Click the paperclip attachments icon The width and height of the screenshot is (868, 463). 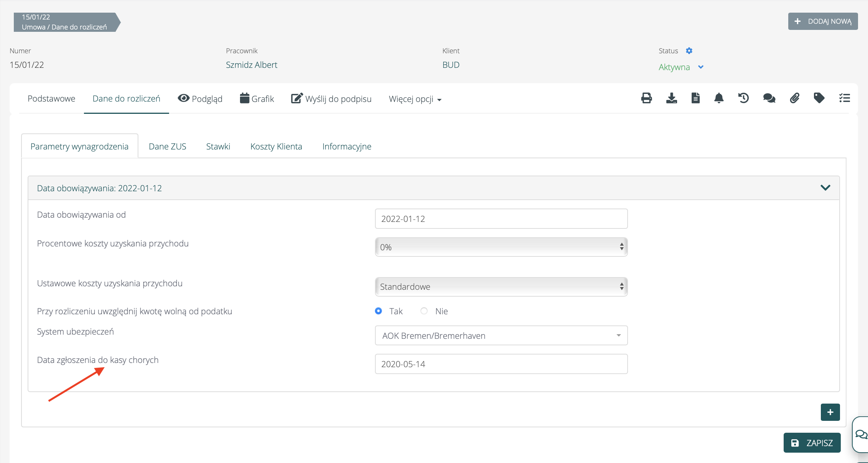794,98
